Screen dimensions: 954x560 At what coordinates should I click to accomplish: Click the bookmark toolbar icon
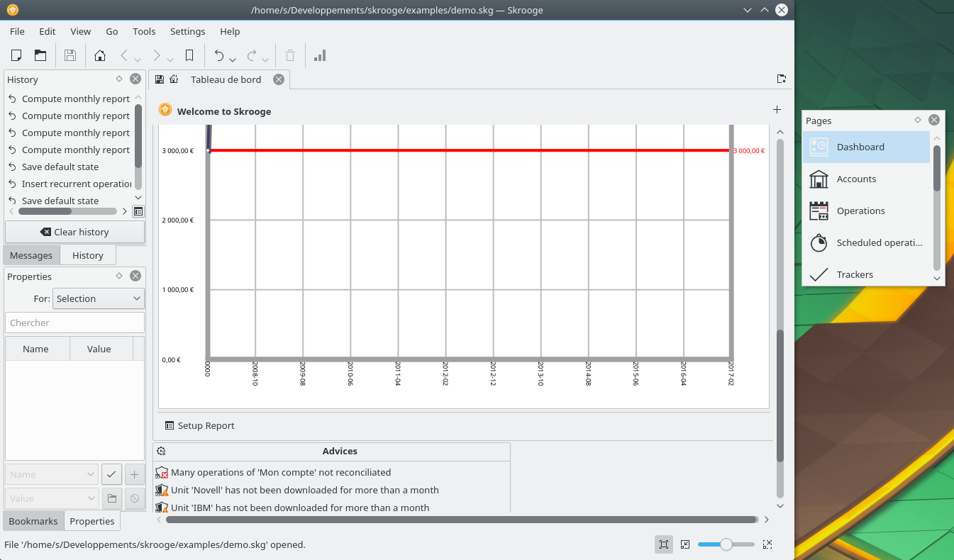point(189,55)
